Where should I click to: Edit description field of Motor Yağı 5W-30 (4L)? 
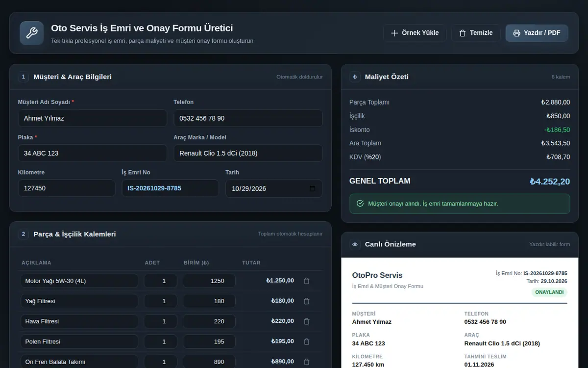[x=79, y=281]
